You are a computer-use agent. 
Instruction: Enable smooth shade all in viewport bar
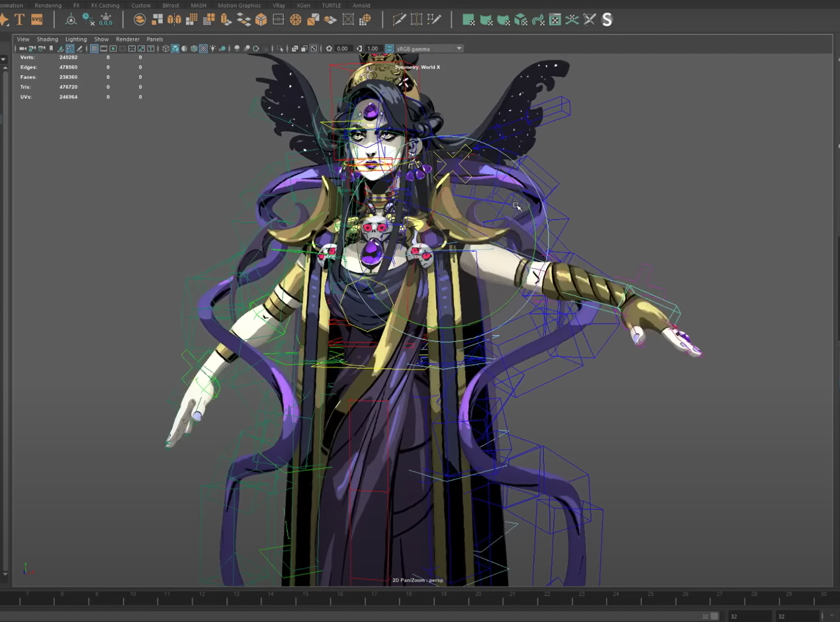click(x=176, y=49)
